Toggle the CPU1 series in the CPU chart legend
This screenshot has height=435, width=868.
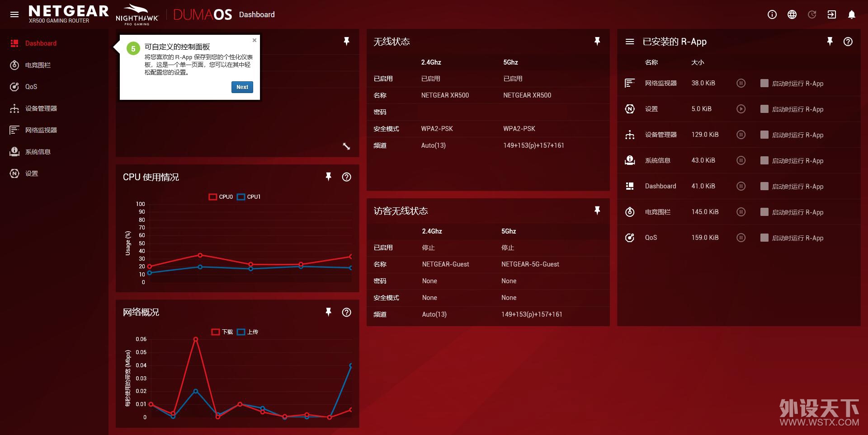point(249,197)
